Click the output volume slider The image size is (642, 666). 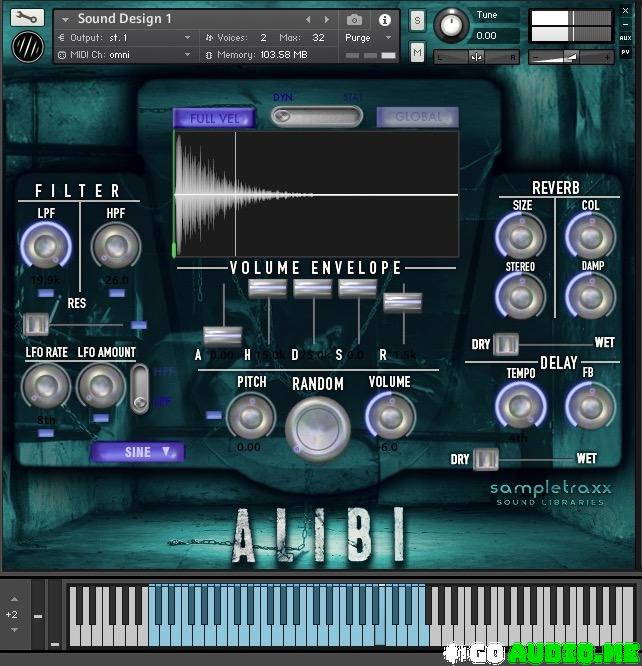pos(571,57)
